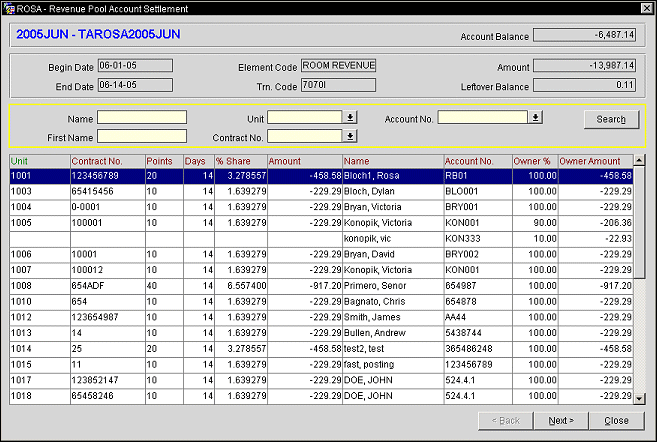Screen dimensions: 657x442
Task: Click the Close button at bottom
Action: [616, 421]
